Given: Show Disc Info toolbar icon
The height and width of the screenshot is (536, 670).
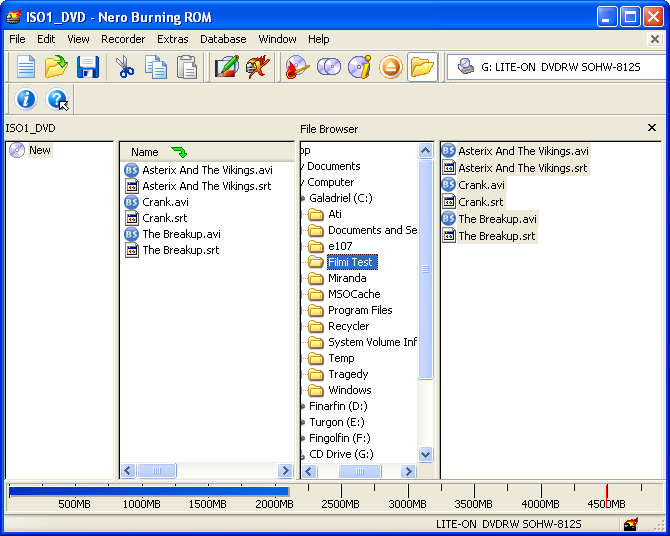Looking at the screenshot, I should point(360,67).
